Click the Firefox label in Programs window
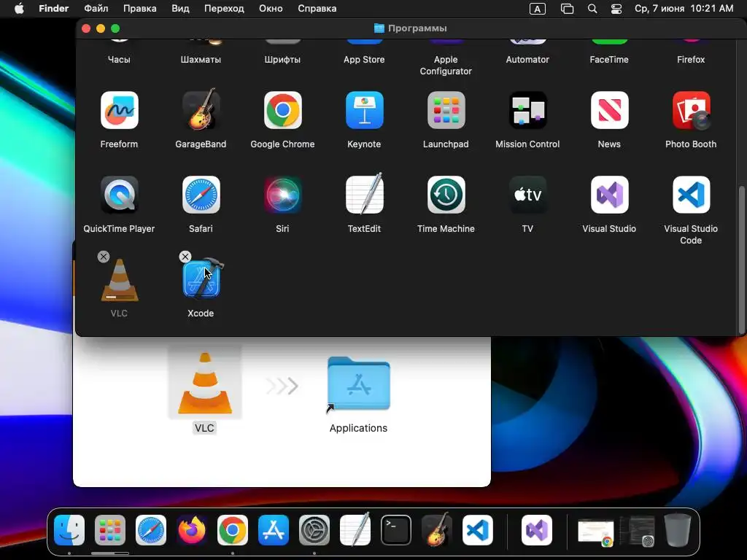 [x=691, y=60]
